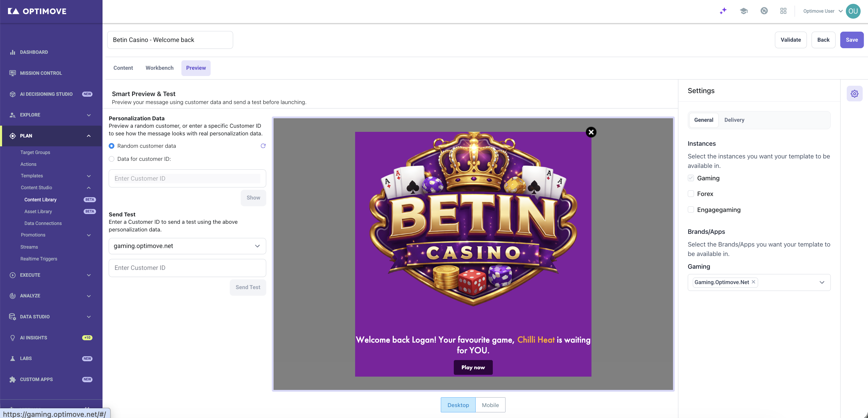Focus the personalization Customer ID field

(x=187, y=178)
